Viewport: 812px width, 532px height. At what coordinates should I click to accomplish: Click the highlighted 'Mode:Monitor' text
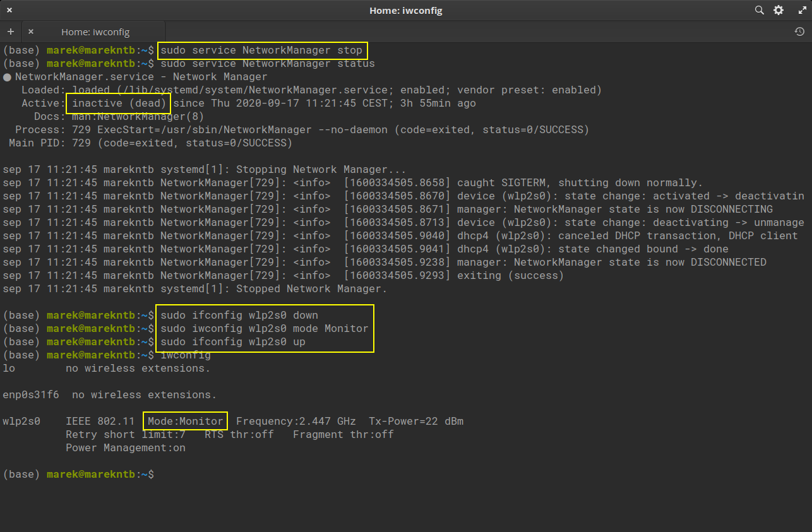pyautogui.click(x=185, y=422)
